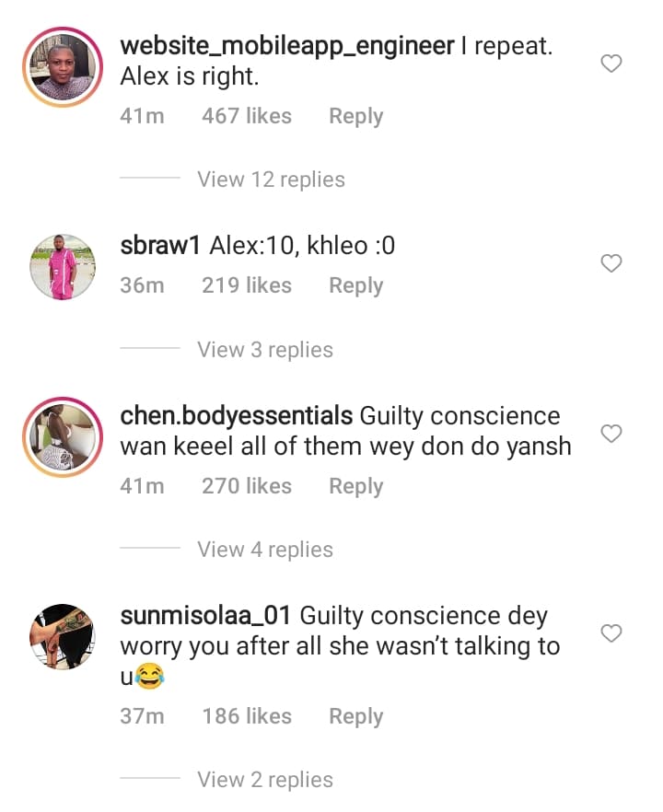Like sunmisolaa_01's comment heart icon
Image resolution: width=663 pixels, height=812 pixels.
[x=611, y=632]
